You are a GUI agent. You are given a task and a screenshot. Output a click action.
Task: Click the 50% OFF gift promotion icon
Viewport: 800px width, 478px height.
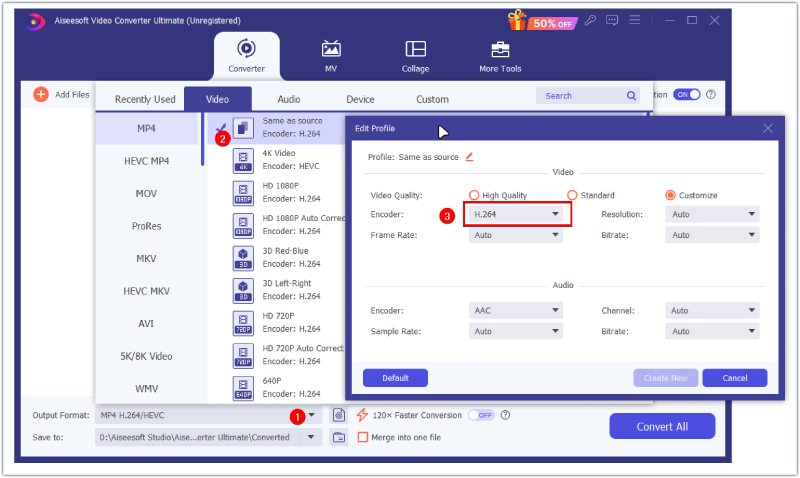[542, 21]
